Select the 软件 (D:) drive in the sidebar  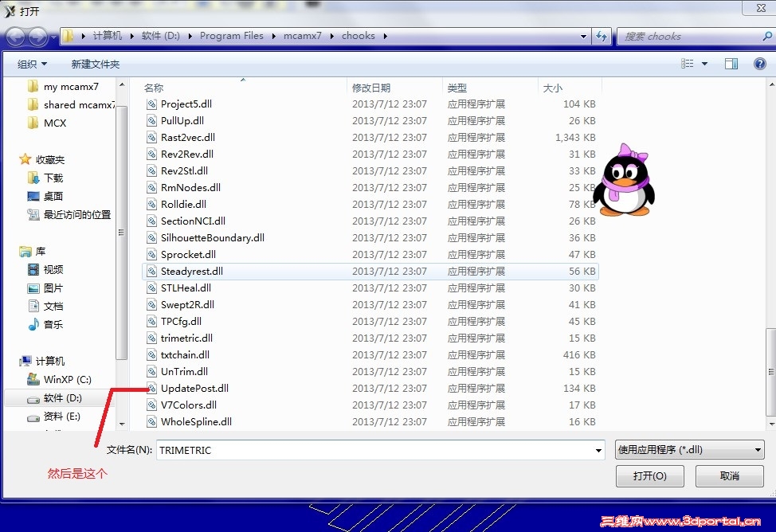coord(62,397)
